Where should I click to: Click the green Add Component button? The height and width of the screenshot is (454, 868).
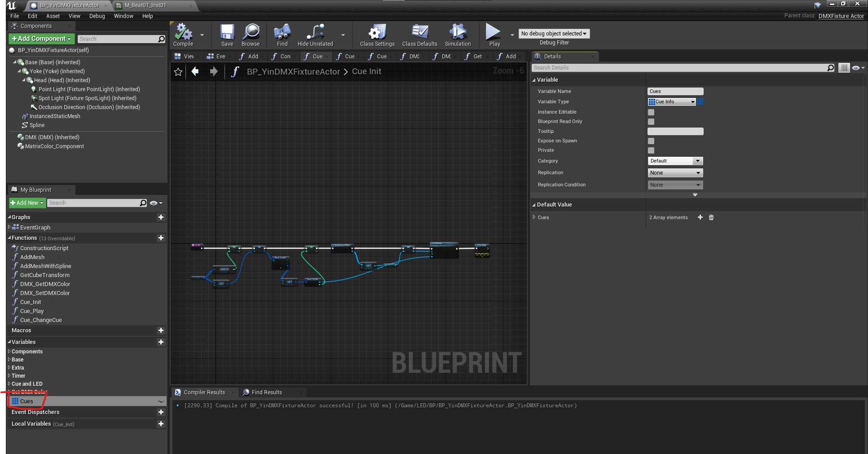pyautogui.click(x=41, y=39)
